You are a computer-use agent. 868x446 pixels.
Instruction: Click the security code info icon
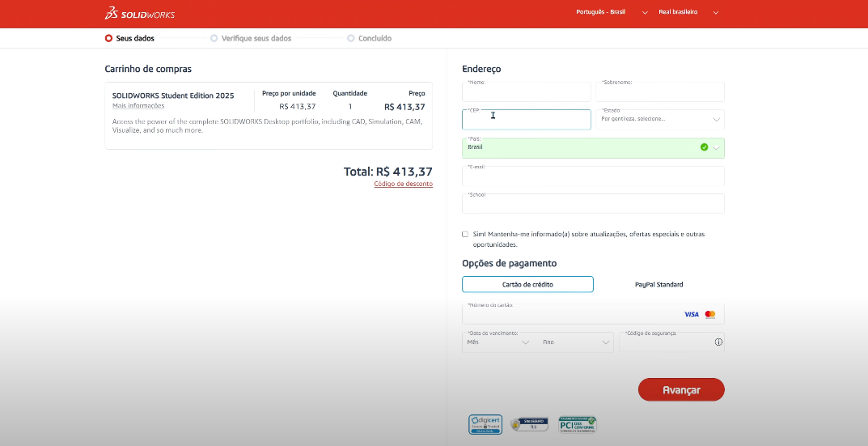coord(718,342)
